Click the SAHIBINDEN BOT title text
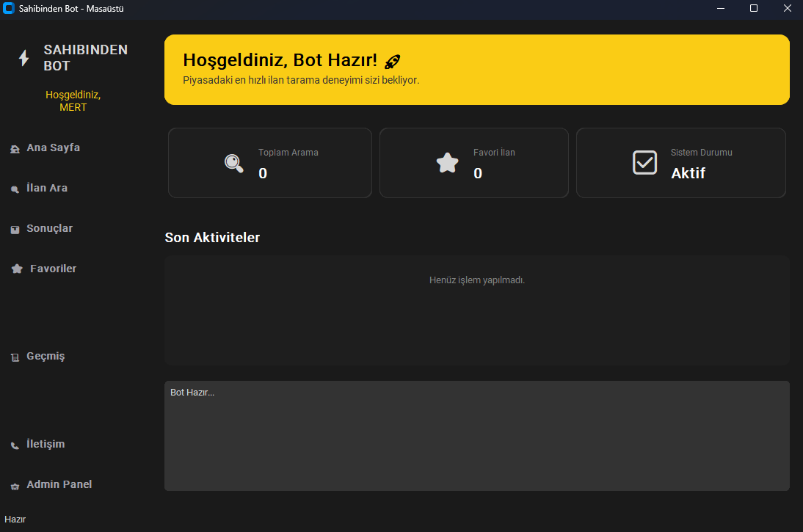Image resolution: width=803 pixels, height=532 pixels. click(x=86, y=58)
